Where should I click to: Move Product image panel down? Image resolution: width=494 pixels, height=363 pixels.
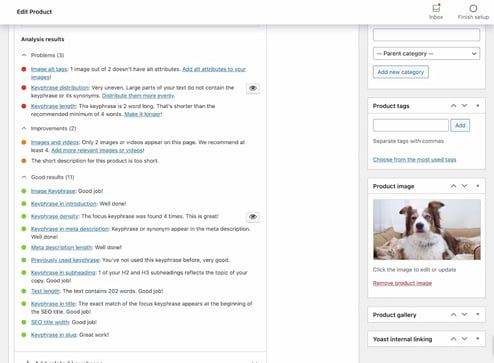pos(464,186)
